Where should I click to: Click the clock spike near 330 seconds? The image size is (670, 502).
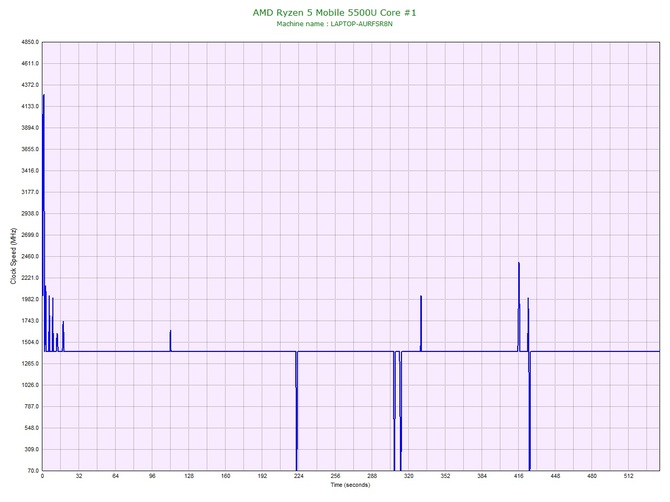click(x=421, y=323)
